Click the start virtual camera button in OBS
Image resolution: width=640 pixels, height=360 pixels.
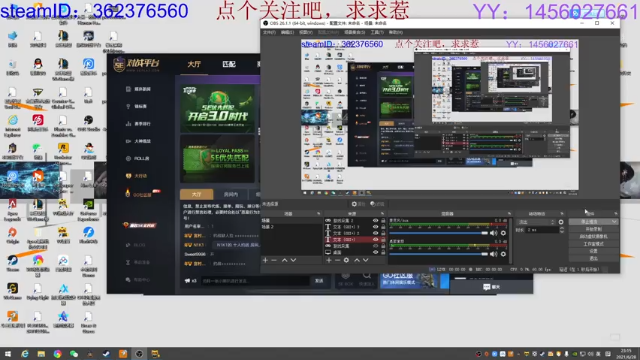[593, 236]
